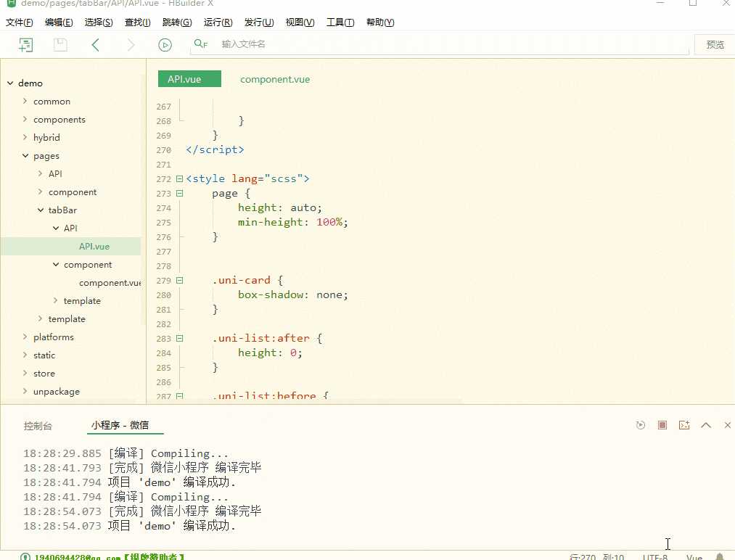The height and width of the screenshot is (560, 735).
Task: Expand the template folder under tabBar
Action: [55, 300]
